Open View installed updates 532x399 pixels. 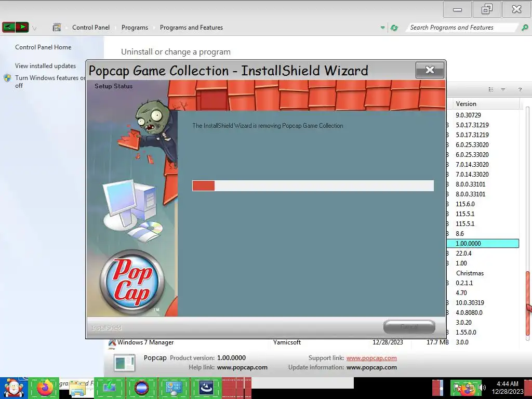(x=46, y=66)
